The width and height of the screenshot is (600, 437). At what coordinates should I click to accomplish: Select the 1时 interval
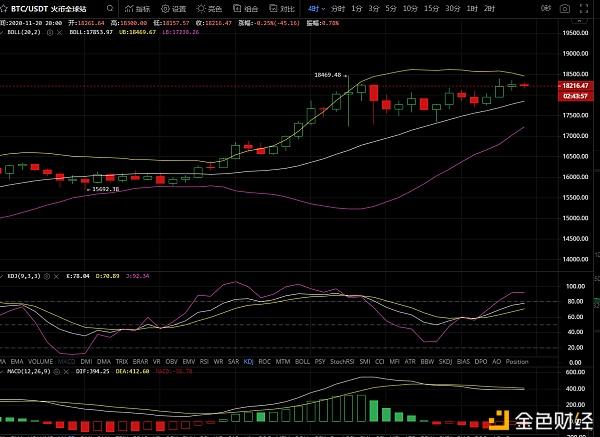click(x=472, y=8)
